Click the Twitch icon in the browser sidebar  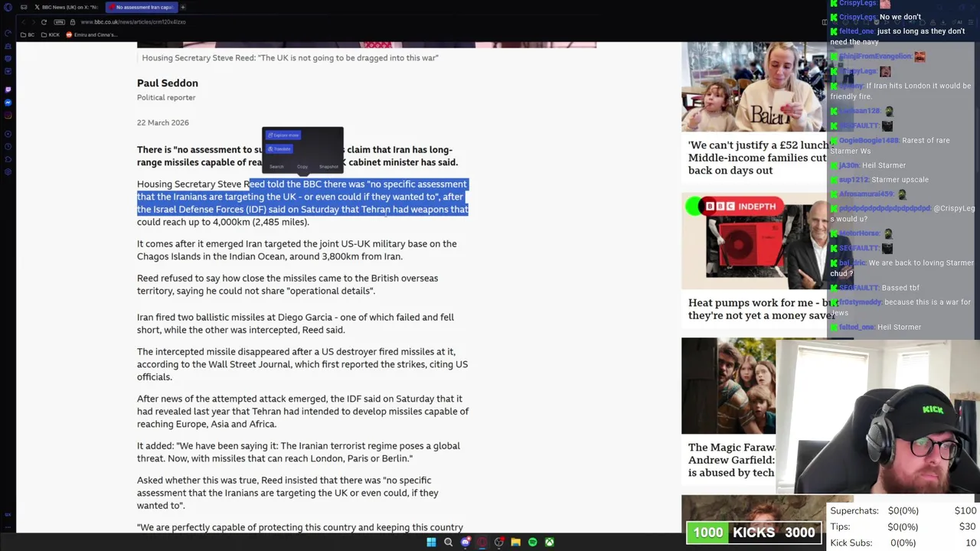[8, 89]
